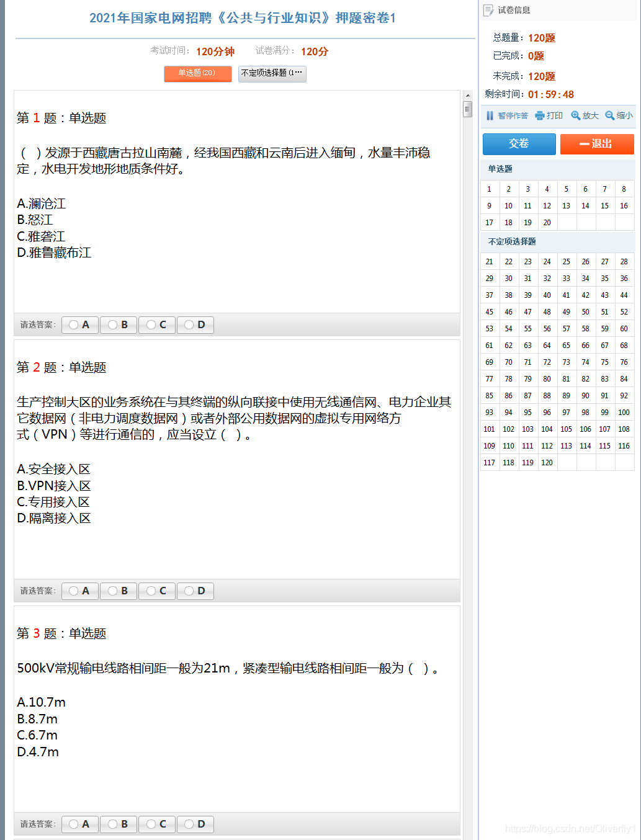Viewport: 641px width, 840px height.
Task: Jump to question 1 in navigator
Action: click(x=489, y=189)
